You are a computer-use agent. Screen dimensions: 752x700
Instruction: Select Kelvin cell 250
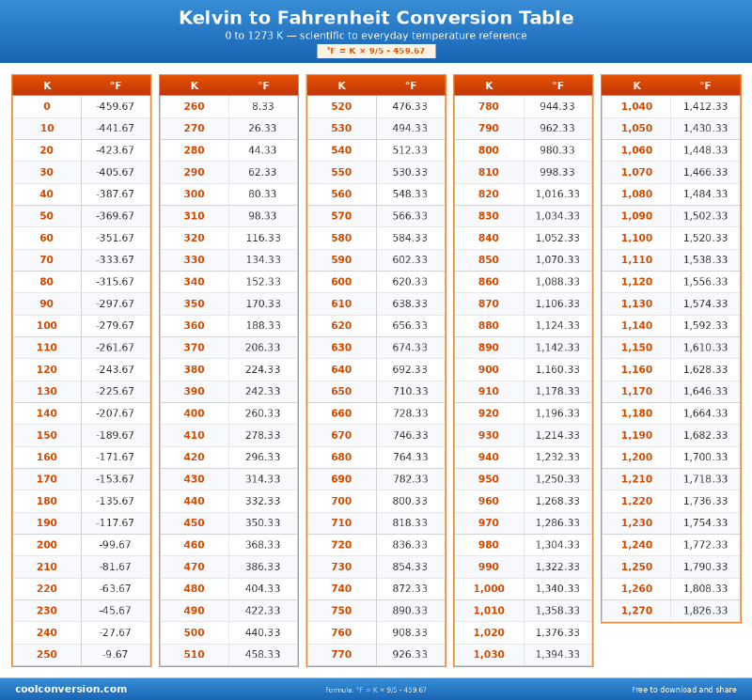tap(47, 655)
